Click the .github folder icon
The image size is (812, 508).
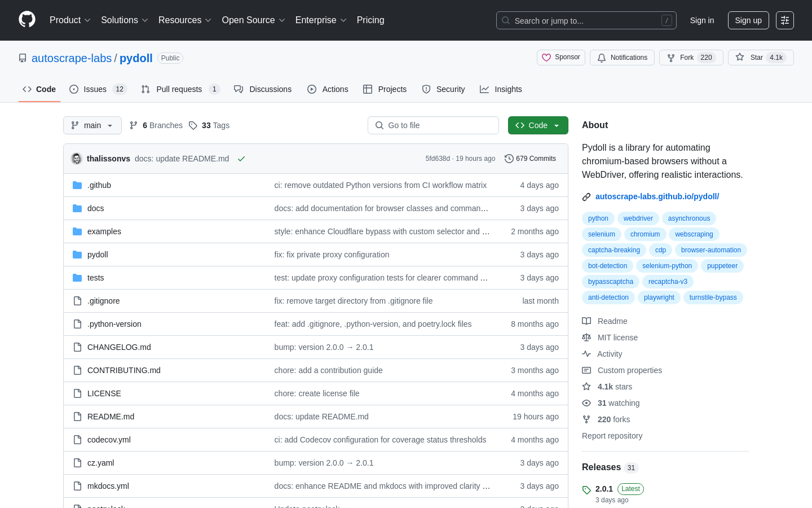pos(77,185)
